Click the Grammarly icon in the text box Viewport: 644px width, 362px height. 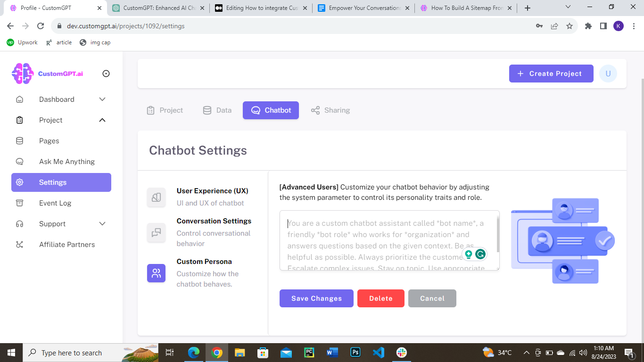coord(480,254)
